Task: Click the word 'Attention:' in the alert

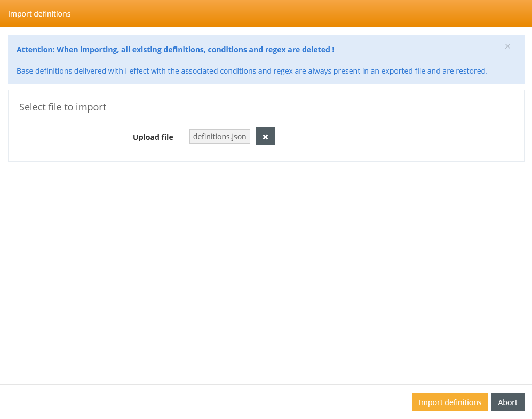Action: click(x=35, y=50)
